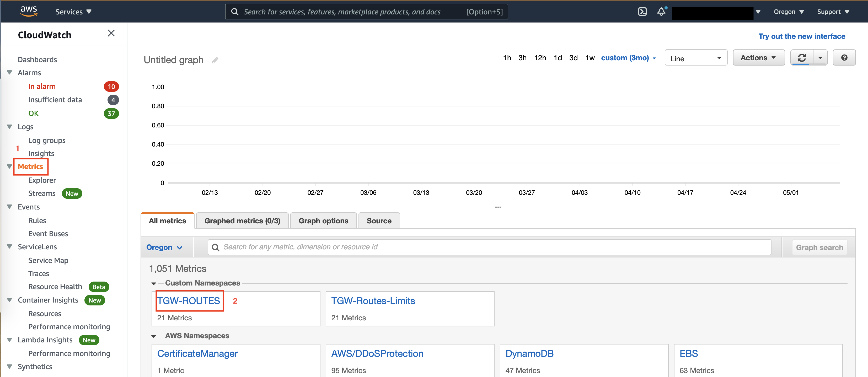Collapse the AWS Namespaces section
Screen dimensions: 868x377
coord(154,336)
